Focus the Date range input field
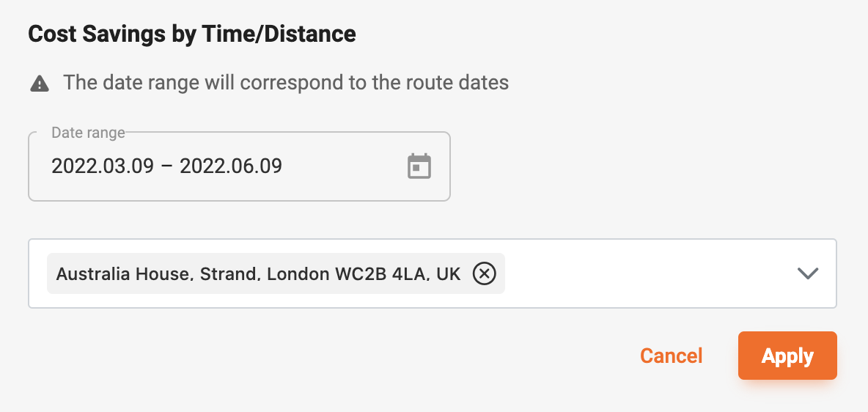The width and height of the screenshot is (868, 412). coord(239,166)
